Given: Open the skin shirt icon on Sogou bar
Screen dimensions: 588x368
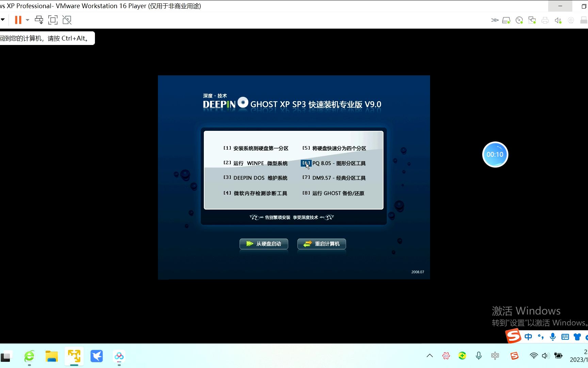Looking at the screenshot, I should tap(577, 337).
